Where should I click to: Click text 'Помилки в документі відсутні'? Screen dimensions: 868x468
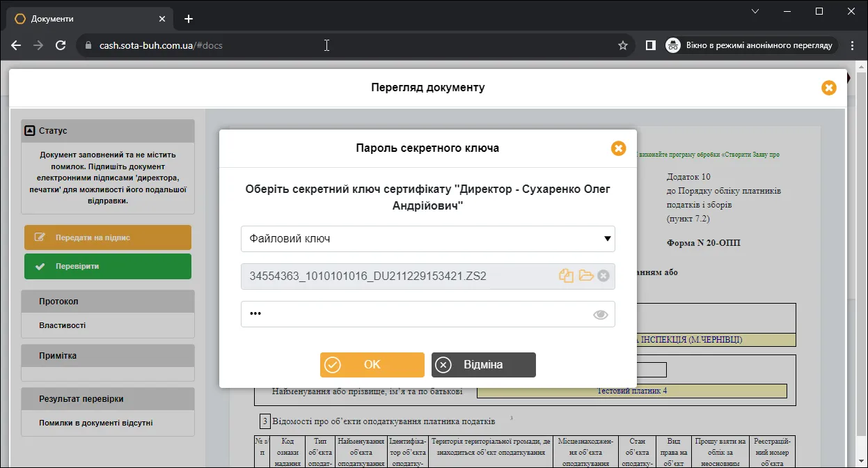96,423
